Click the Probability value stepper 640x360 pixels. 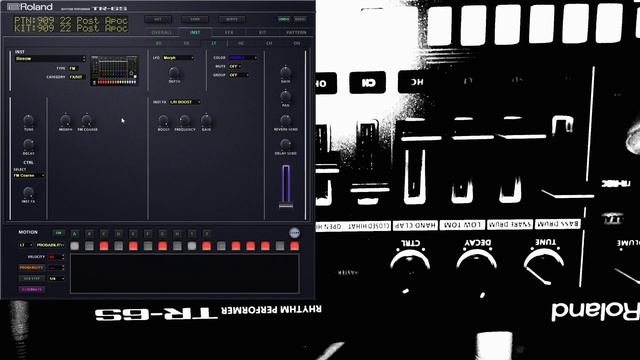pos(56,268)
